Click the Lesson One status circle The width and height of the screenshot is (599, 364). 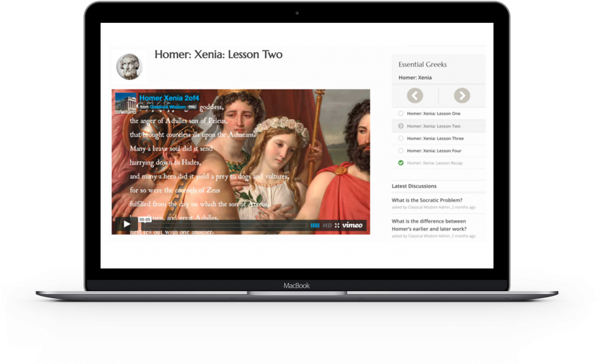pos(401,113)
